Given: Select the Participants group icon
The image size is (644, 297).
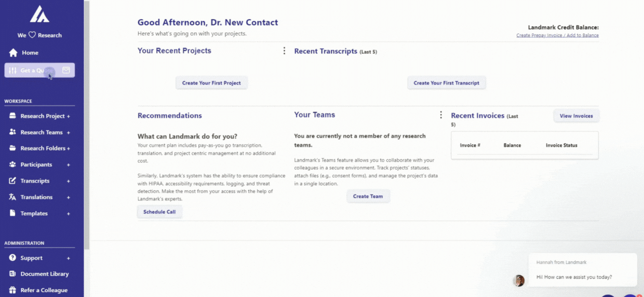Looking at the screenshot, I should (x=12, y=164).
